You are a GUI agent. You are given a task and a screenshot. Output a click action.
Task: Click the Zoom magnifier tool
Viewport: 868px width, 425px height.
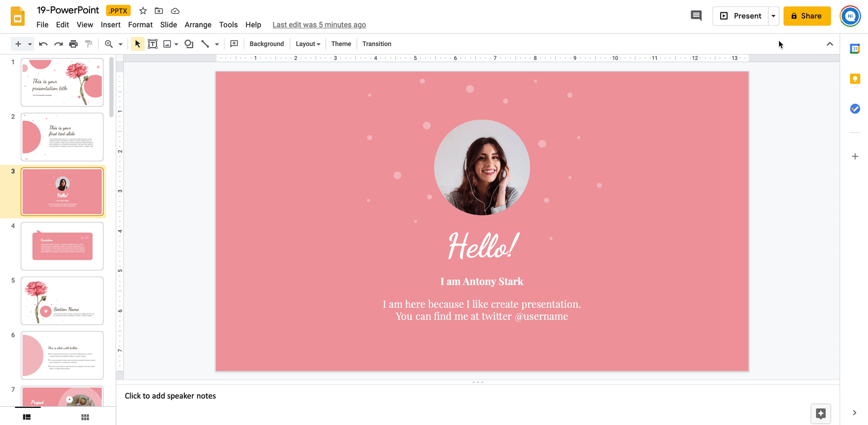(109, 44)
